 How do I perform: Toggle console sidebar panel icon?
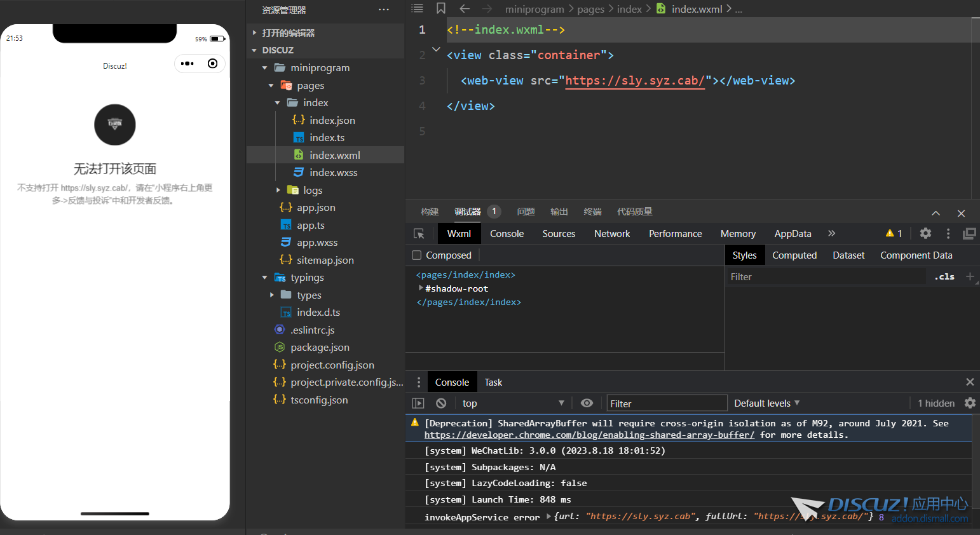[418, 403]
